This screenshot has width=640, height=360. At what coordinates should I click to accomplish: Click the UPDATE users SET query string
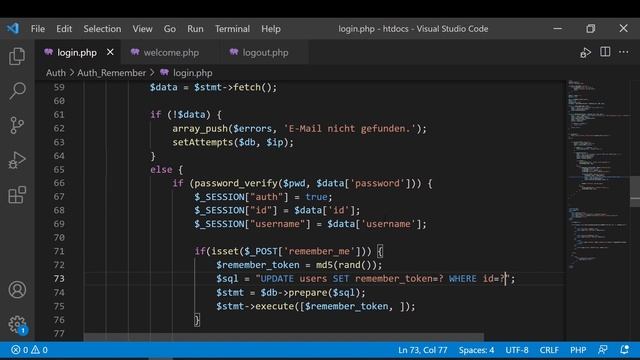(x=383, y=278)
